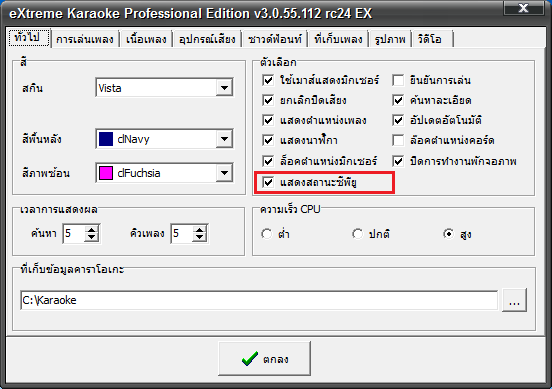The image size is (552, 389).
Task: Toggle ล็อคตำแหน่งมิกเซอร์ checkbox
Action: pos(268,162)
